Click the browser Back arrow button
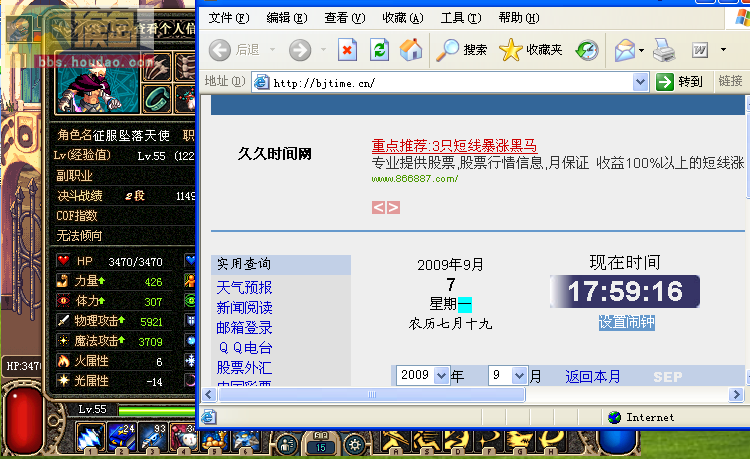 (x=220, y=50)
